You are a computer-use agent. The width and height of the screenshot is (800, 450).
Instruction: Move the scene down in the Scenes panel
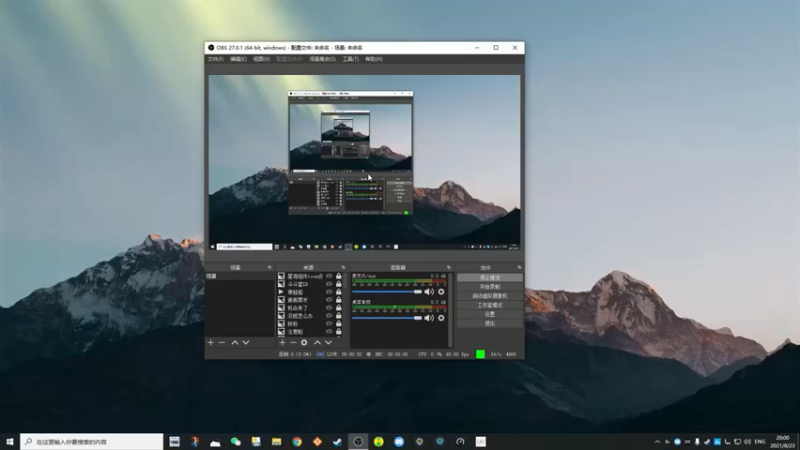(x=246, y=342)
